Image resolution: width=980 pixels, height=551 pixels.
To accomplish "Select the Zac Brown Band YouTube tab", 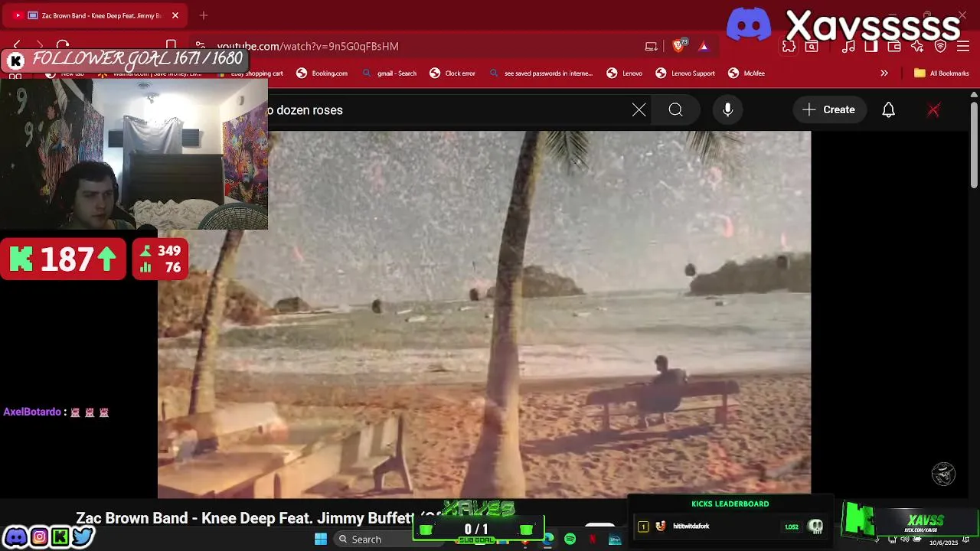I will tap(96, 15).
